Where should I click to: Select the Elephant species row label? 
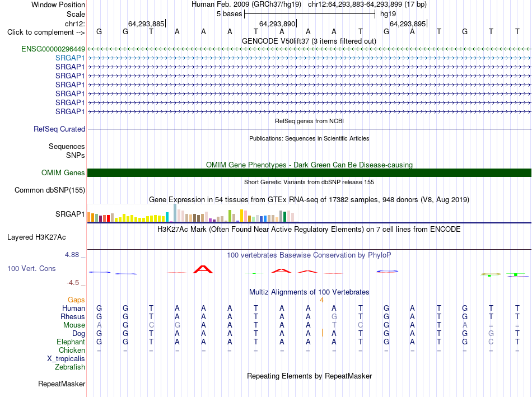pos(71,342)
